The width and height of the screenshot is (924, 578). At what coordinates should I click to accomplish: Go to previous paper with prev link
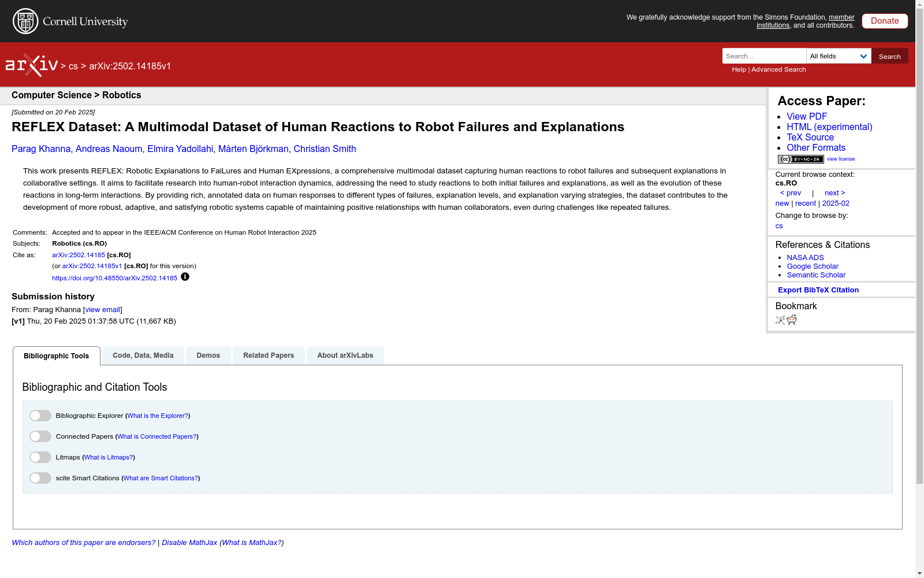[791, 193]
